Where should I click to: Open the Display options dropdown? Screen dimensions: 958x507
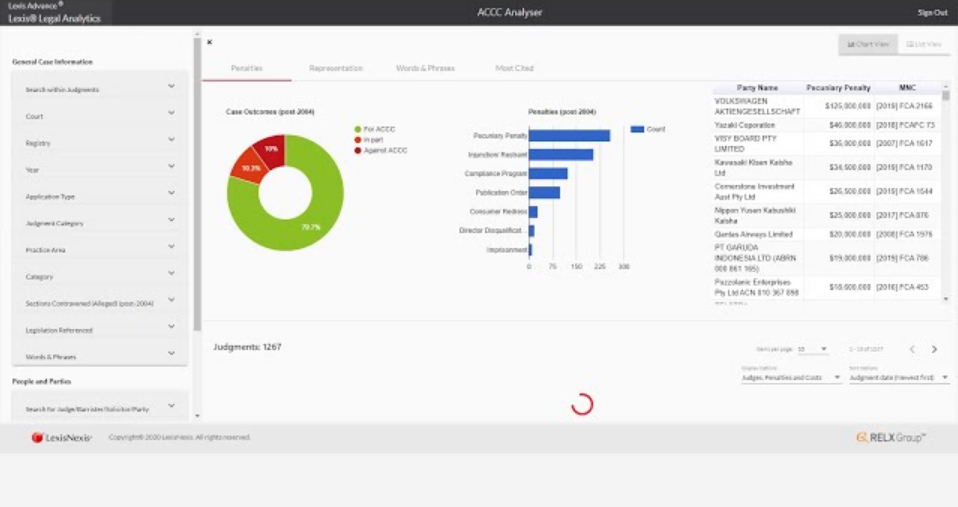pos(791,378)
